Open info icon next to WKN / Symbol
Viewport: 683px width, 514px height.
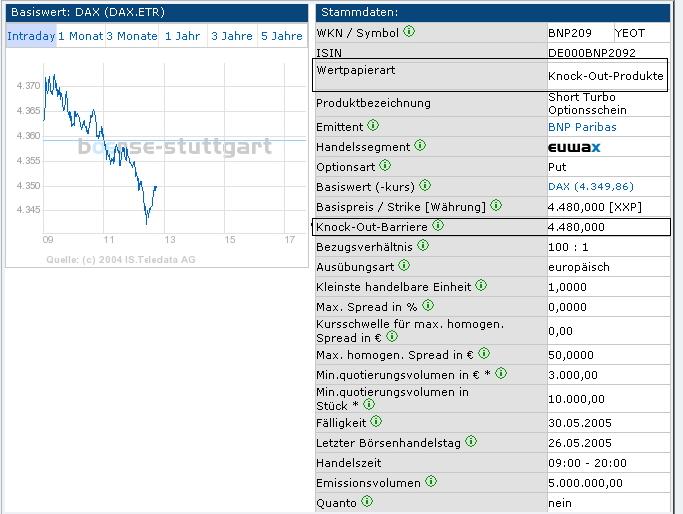(409, 31)
